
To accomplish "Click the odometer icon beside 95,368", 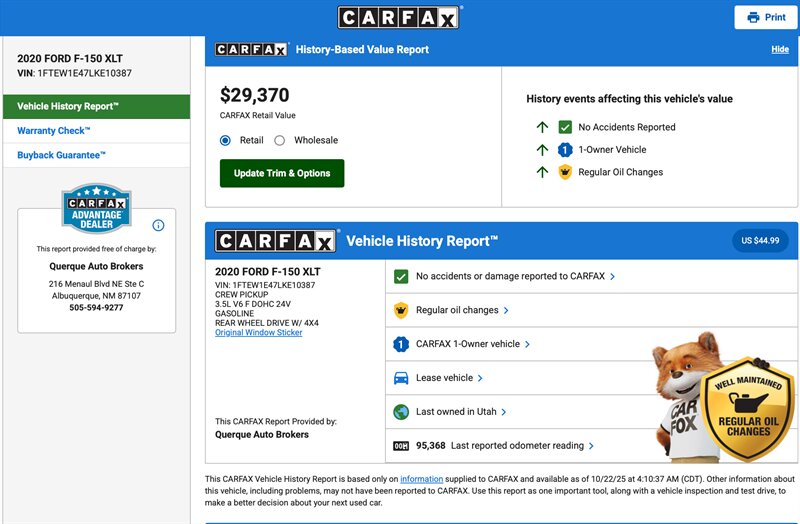I will [401, 446].
